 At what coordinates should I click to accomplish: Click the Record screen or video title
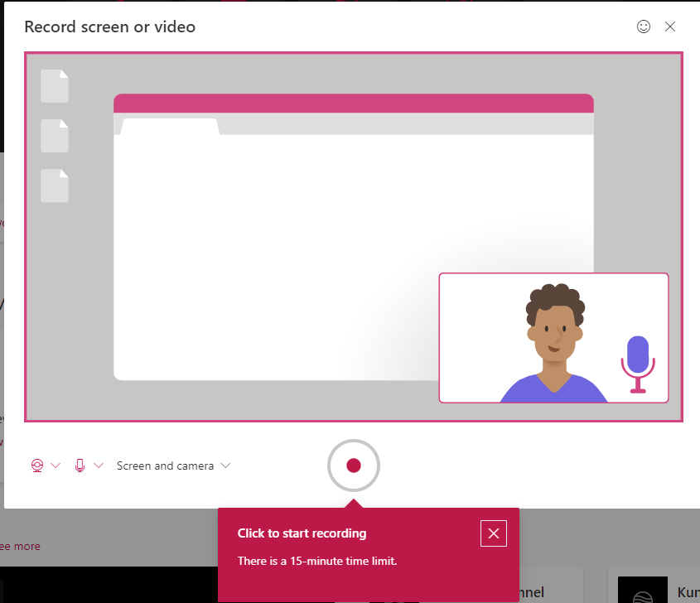[109, 27]
